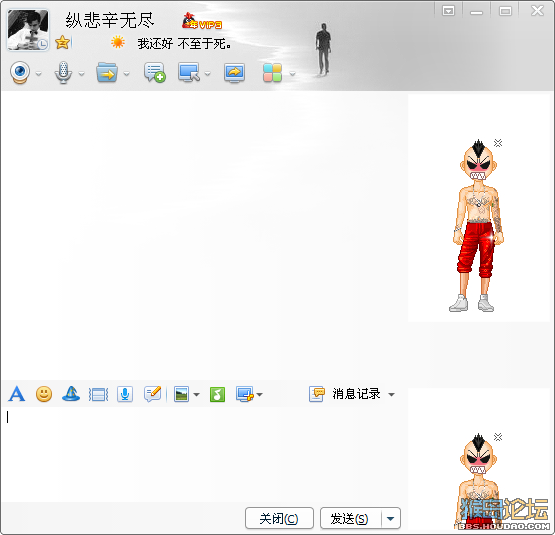Open the remote desktop assistance icon

pos(189,73)
